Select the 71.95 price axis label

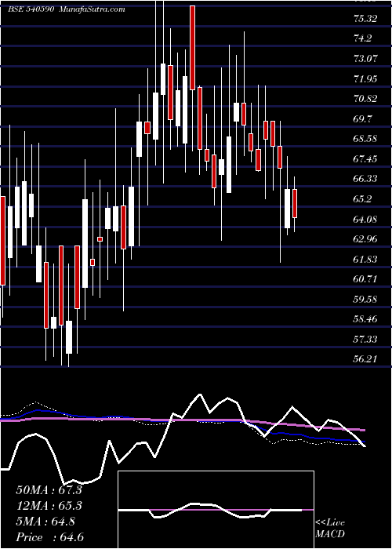point(366,79)
